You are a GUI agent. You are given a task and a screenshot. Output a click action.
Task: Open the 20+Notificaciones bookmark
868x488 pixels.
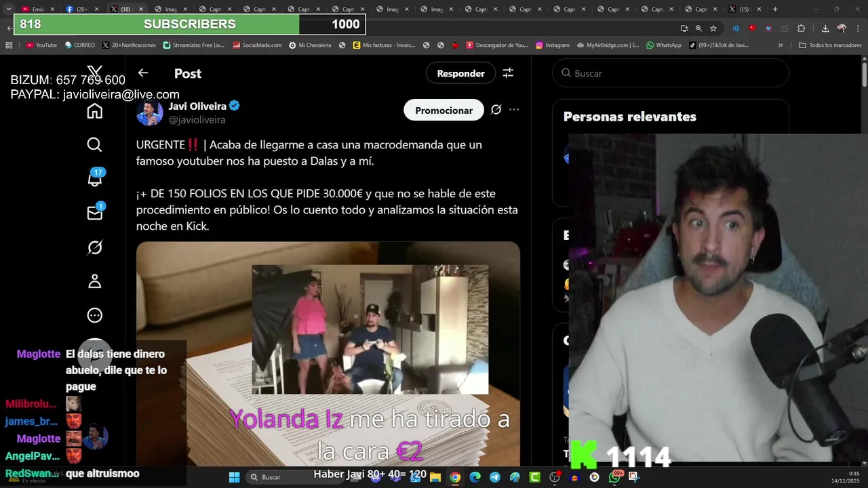[x=130, y=45]
